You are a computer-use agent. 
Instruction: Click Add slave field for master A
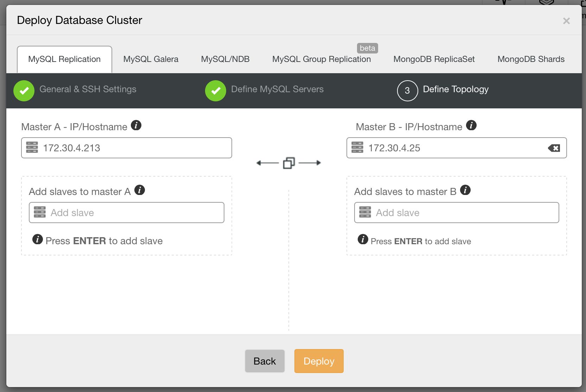coord(127,213)
